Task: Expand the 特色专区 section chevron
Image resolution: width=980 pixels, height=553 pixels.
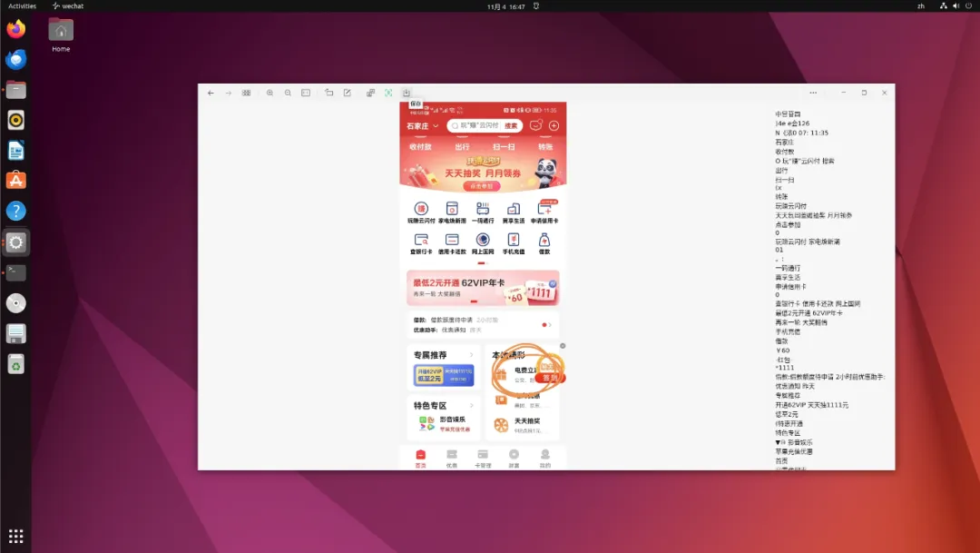Action: coord(471,405)
